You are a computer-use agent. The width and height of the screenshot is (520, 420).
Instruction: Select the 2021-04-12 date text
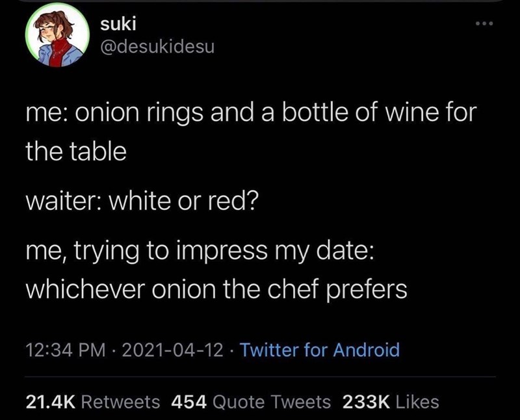[174, 348]
